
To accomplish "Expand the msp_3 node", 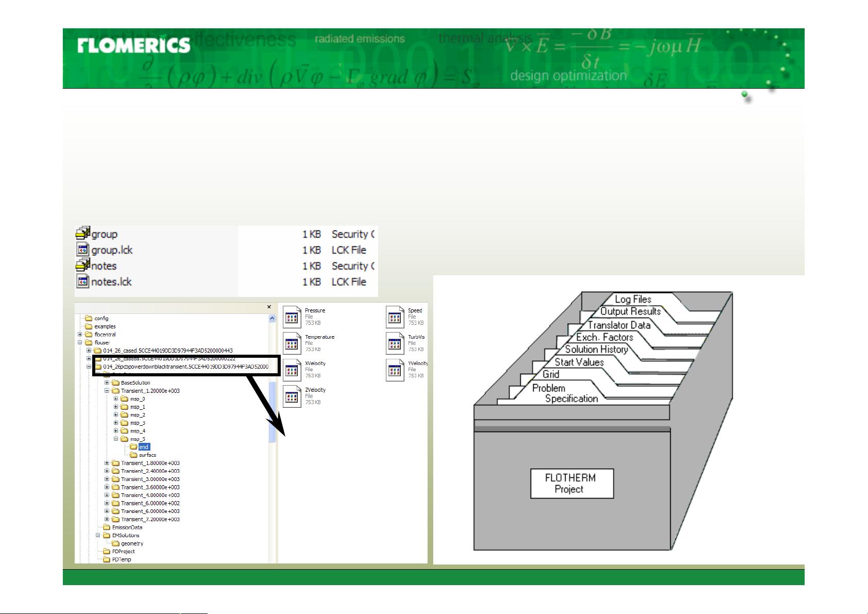I will coord(116,423).
